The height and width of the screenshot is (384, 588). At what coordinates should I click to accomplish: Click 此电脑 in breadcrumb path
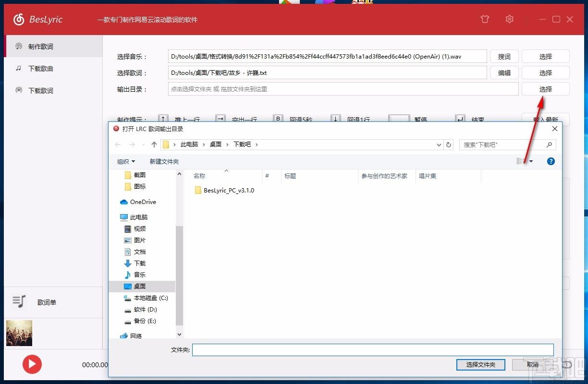tap(189, 144)
